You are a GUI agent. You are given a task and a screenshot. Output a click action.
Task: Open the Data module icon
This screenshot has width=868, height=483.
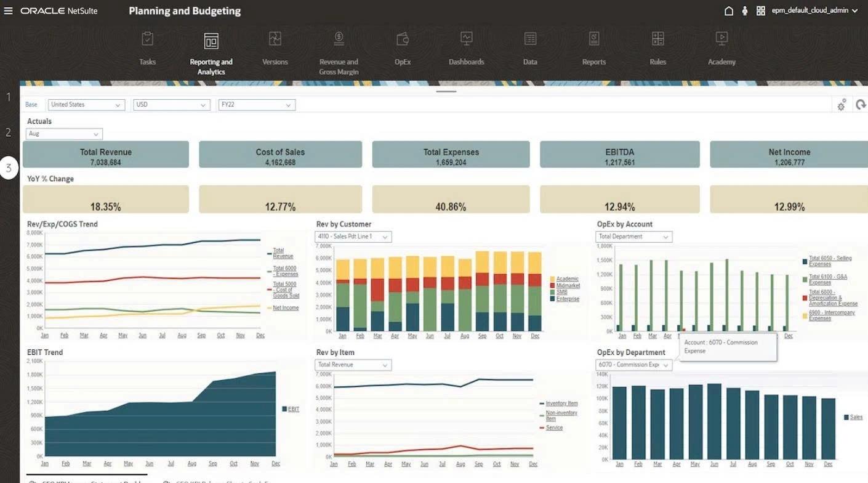point(530,46)
